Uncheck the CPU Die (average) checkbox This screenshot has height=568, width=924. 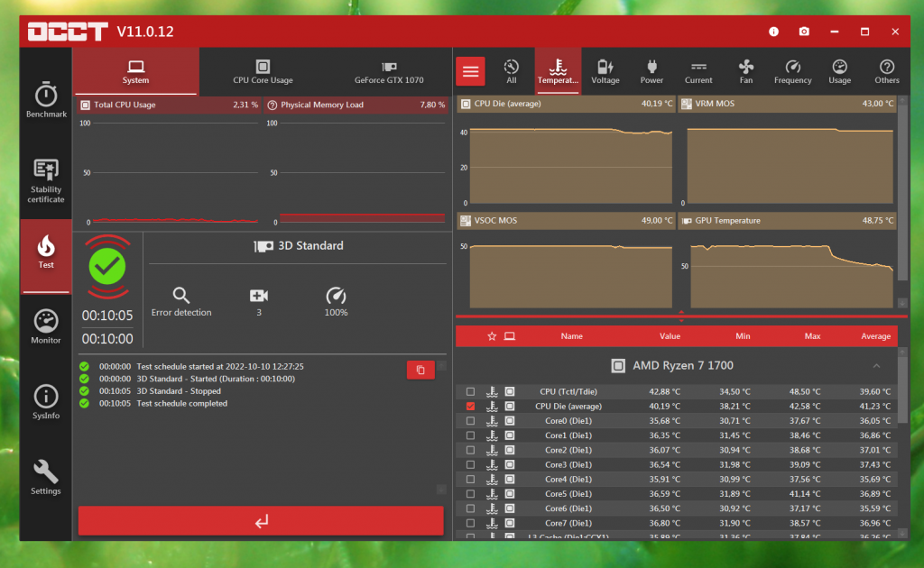(x=470, y=406)
